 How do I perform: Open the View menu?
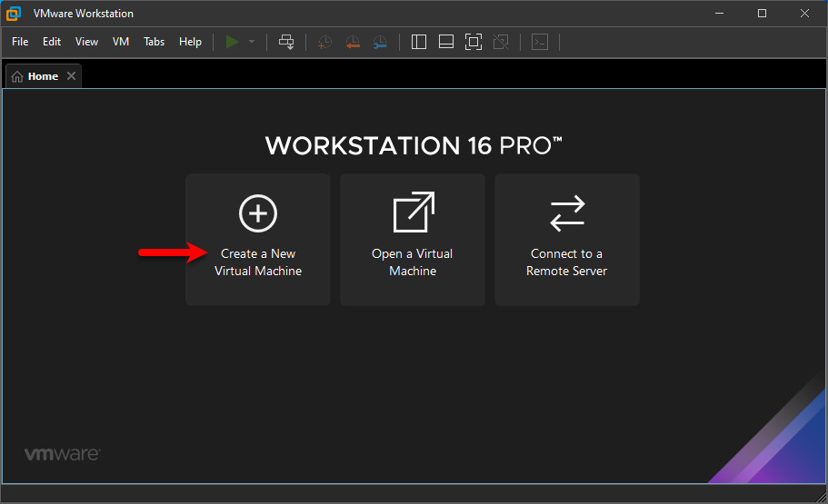tap(86, 42)
